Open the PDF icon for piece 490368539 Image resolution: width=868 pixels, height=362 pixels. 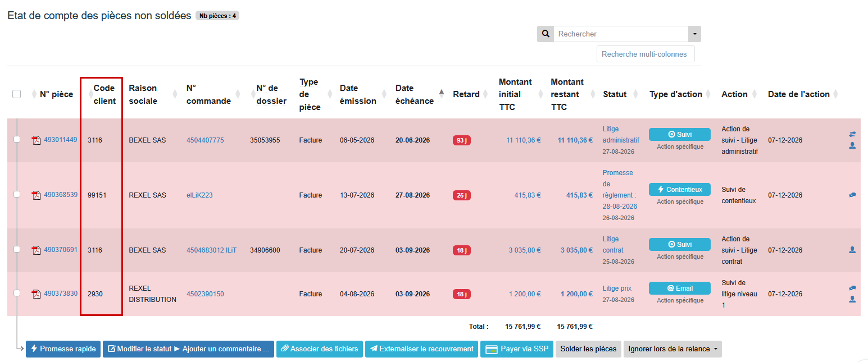point(37,195)
